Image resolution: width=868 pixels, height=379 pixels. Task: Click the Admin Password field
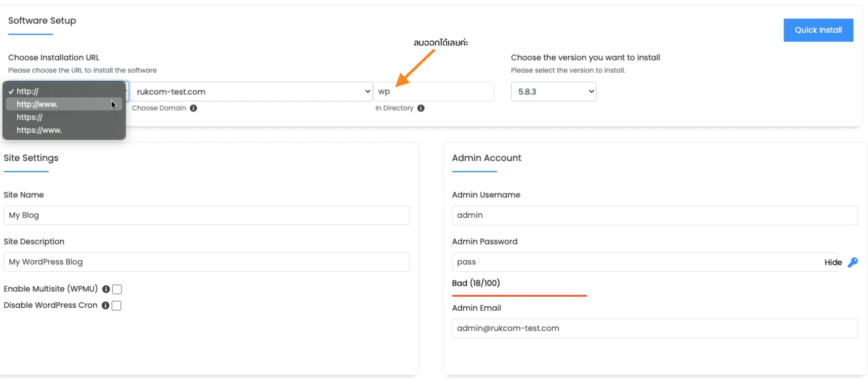coord(645,262)
